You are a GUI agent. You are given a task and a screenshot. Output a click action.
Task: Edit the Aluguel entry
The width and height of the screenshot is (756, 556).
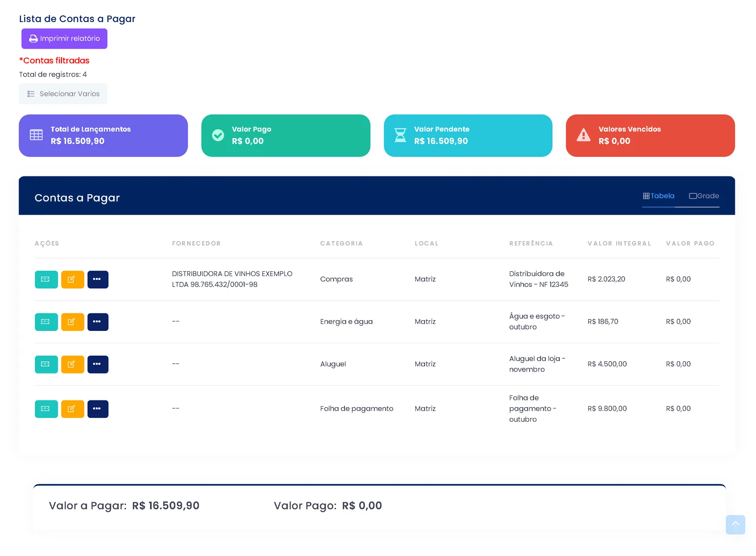[72, 365]
